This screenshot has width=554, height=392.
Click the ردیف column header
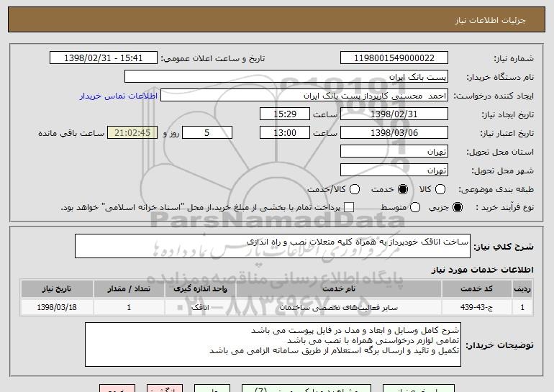522,289
